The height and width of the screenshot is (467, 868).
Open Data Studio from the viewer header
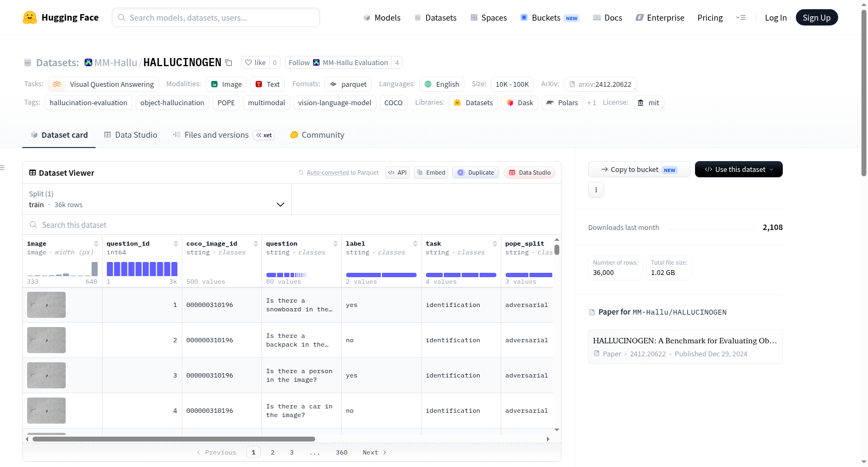point(529,172)
